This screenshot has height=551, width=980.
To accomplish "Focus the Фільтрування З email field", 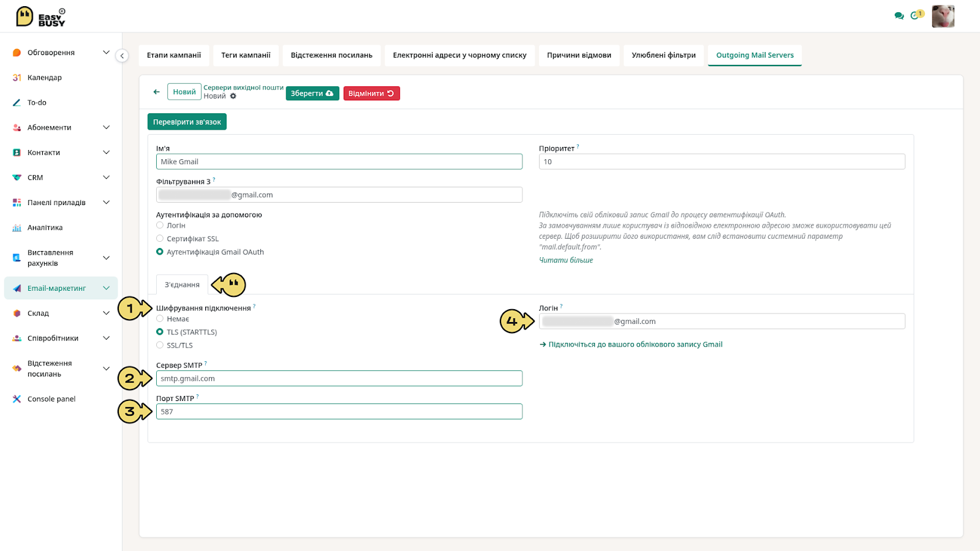I will coord(339,195).
